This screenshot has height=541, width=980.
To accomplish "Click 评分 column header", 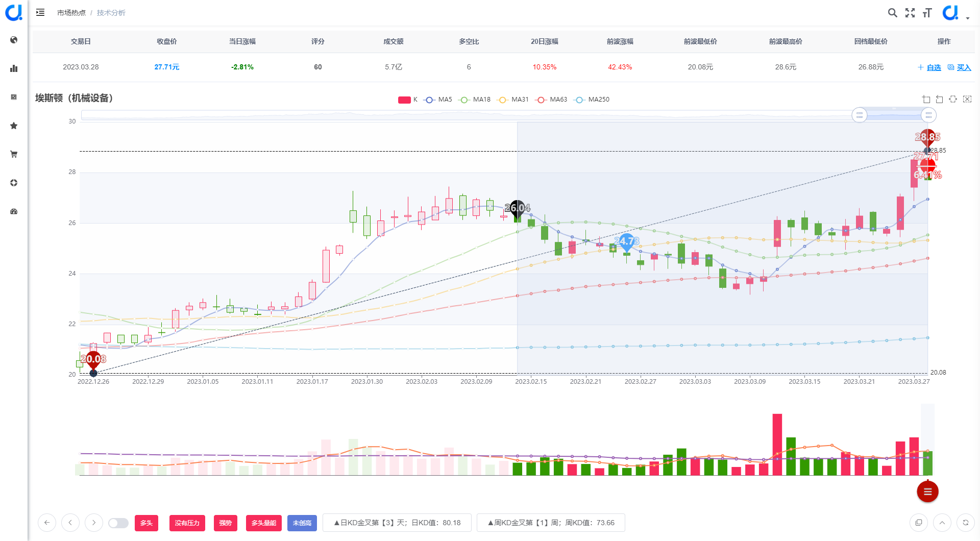I will click(318, 41).
